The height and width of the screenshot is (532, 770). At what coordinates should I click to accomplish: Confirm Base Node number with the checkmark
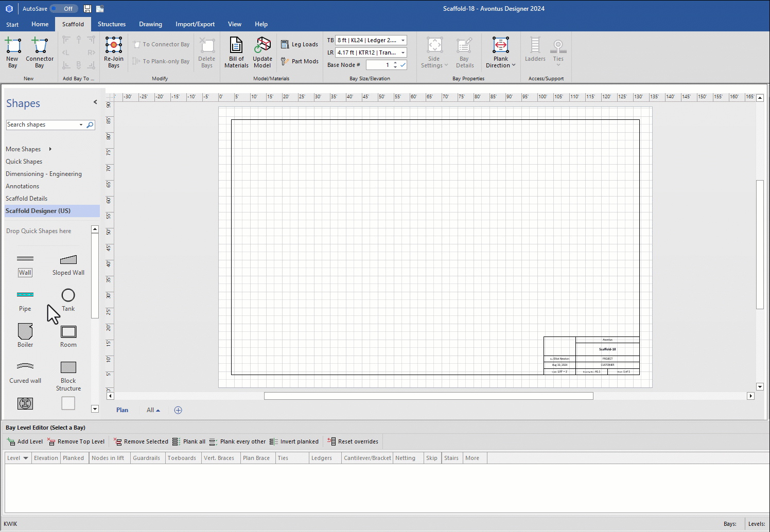point(403,65)
